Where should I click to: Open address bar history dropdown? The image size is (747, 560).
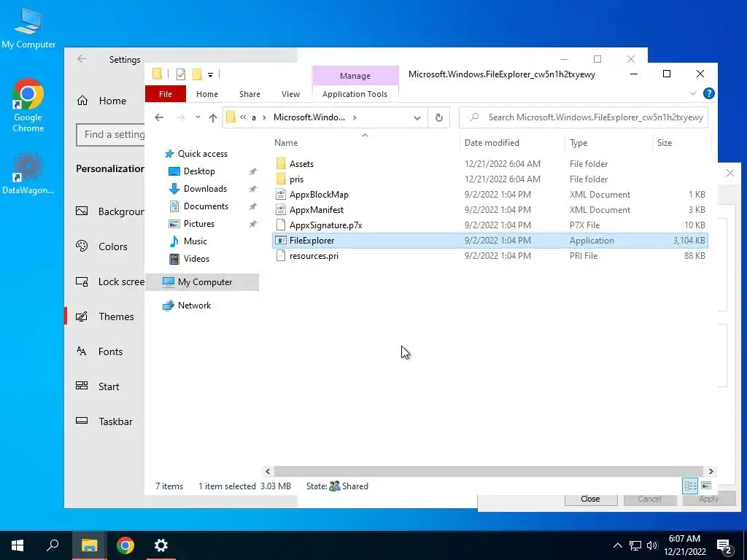417,117
